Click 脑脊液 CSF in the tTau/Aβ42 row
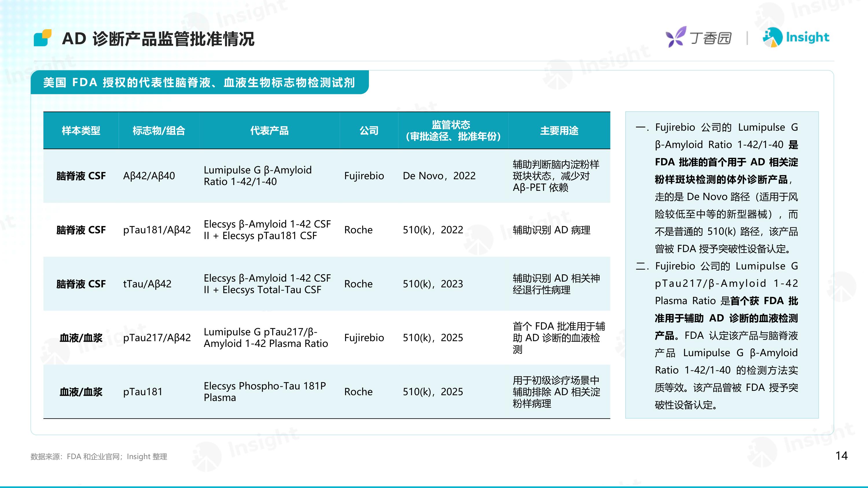The height and width of the screenshot is (488, 868). 81,284
